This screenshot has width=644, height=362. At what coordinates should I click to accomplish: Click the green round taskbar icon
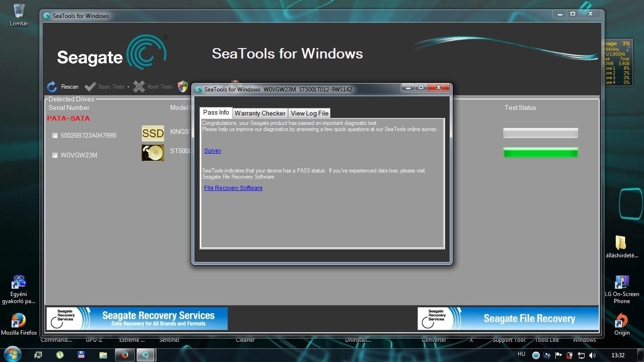(60, 355)
